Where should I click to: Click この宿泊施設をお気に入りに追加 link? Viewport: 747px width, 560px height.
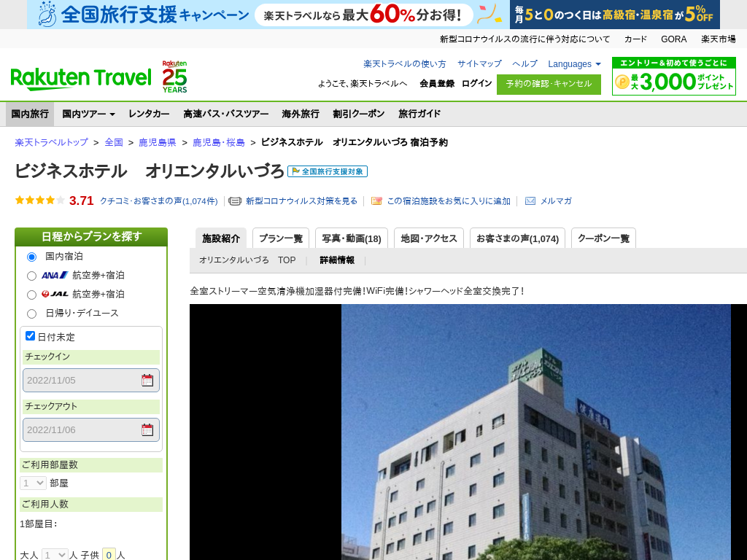pyautogui.click(x=449, y=201)
